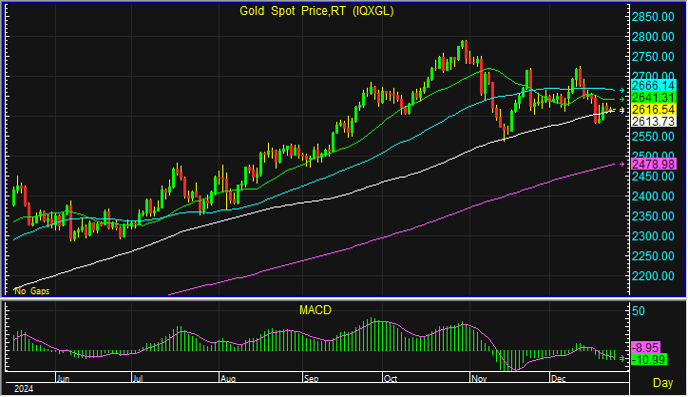Viewport: 688px width, 397px height.
Task: Click the MACD indicator title
Action: click(315, 310)
